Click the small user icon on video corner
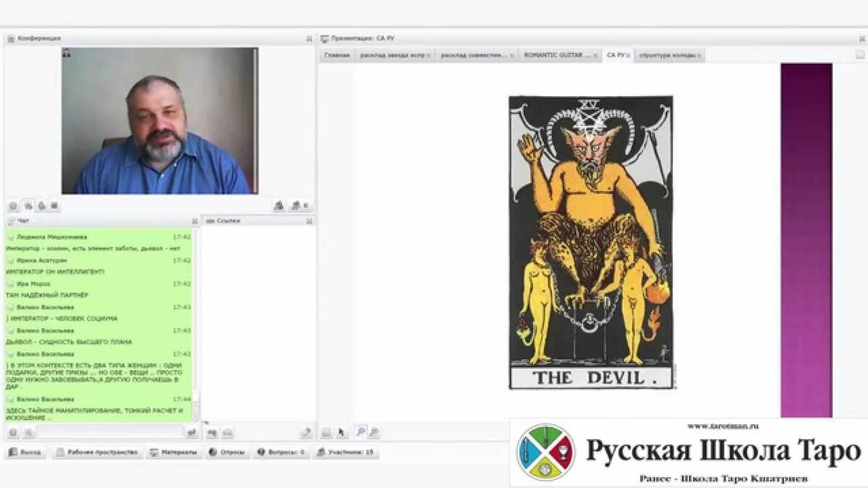 coord(67,53)
